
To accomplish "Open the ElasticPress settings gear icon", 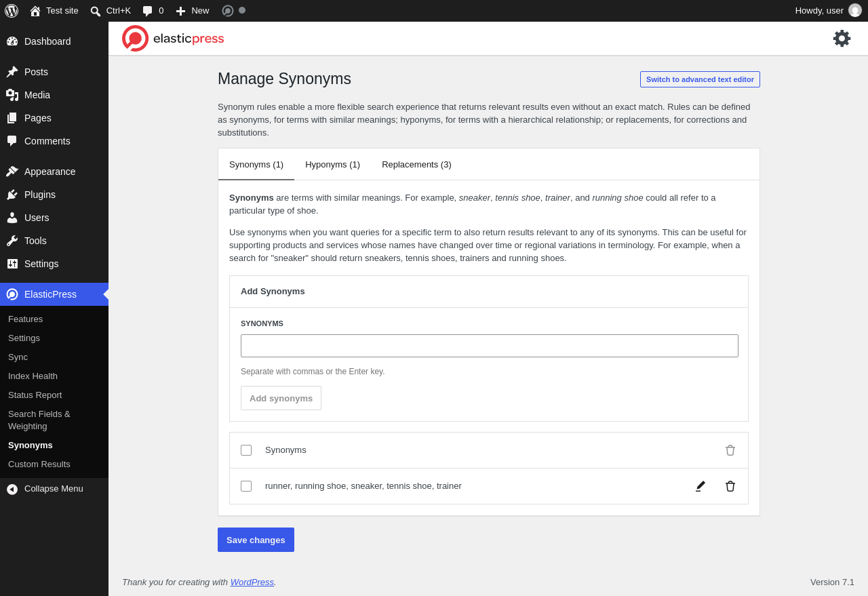I will coord(842,39).
